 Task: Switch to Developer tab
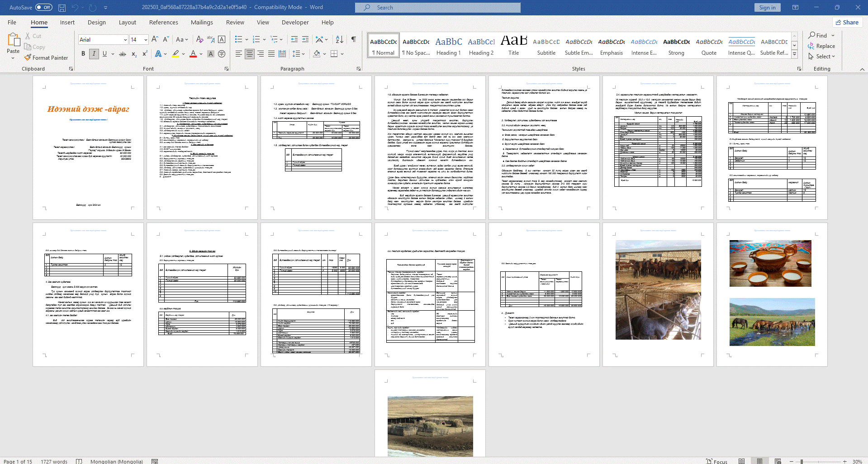coord(295,22)
